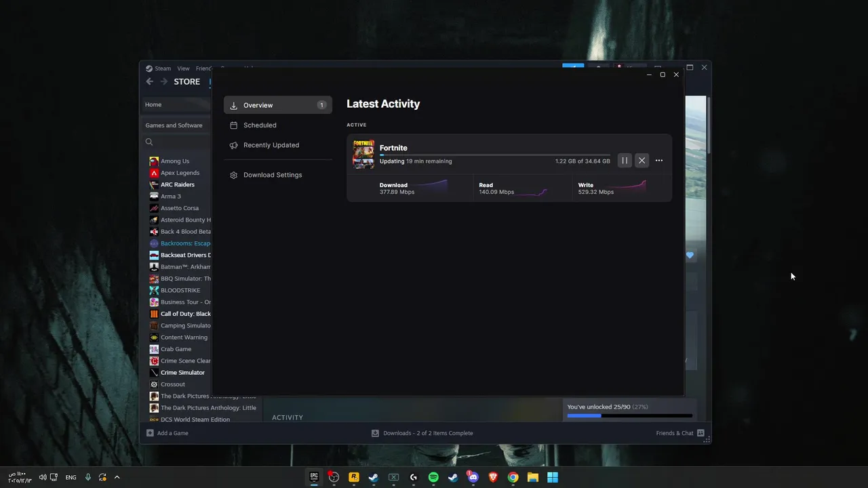Open Spotify from the taskbar
This screenshot has height=488, width=868.
[x=433, y=477]
